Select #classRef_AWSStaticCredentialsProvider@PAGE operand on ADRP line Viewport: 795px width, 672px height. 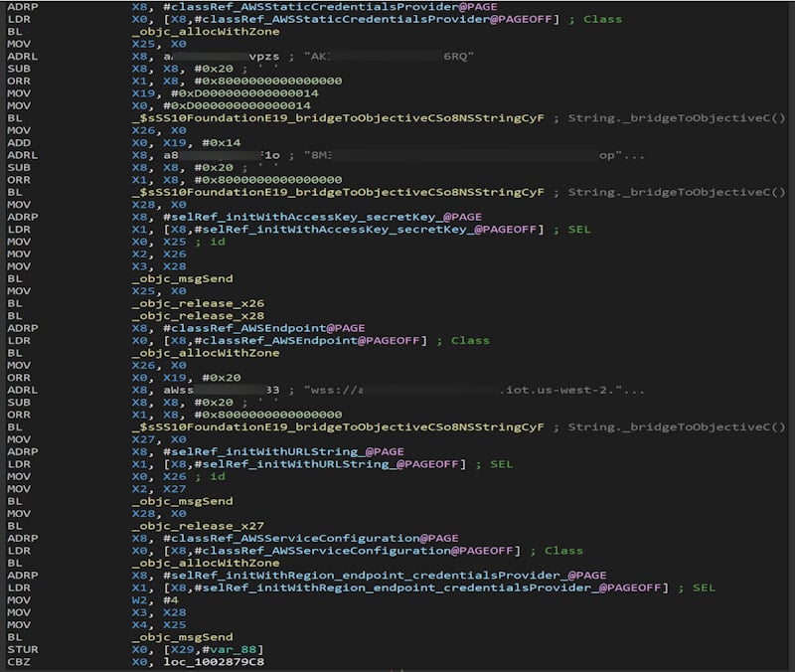click(330, 7)
